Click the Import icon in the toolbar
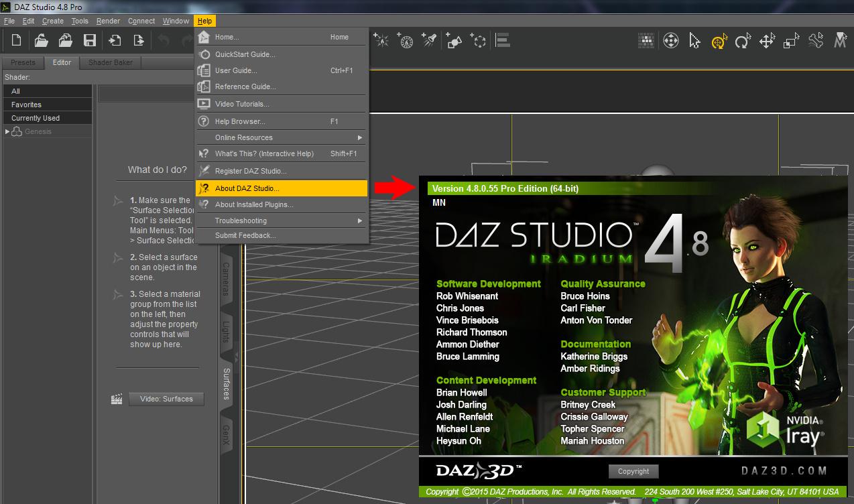This screenshot has height=504, width=854. pyautogui.click(x=114, y=40)
